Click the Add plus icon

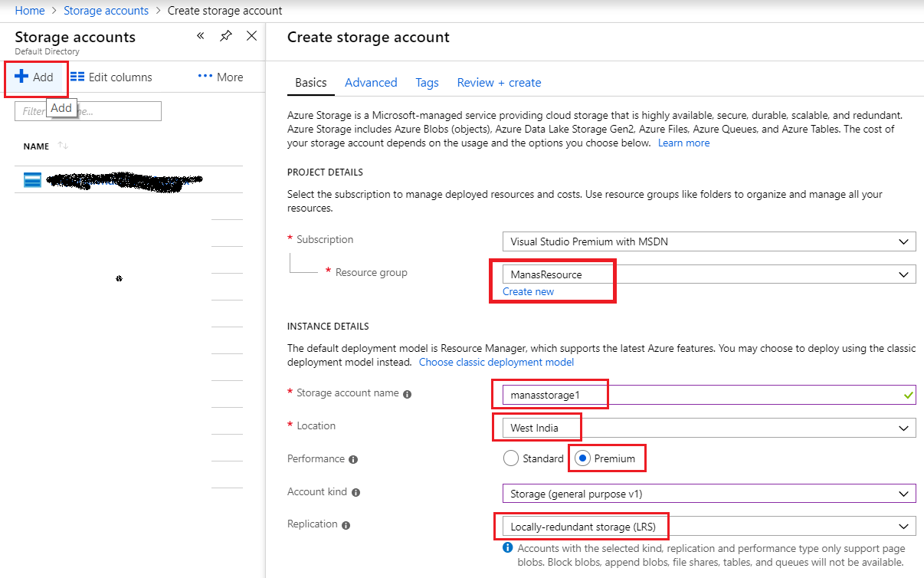tap(21, 77)
